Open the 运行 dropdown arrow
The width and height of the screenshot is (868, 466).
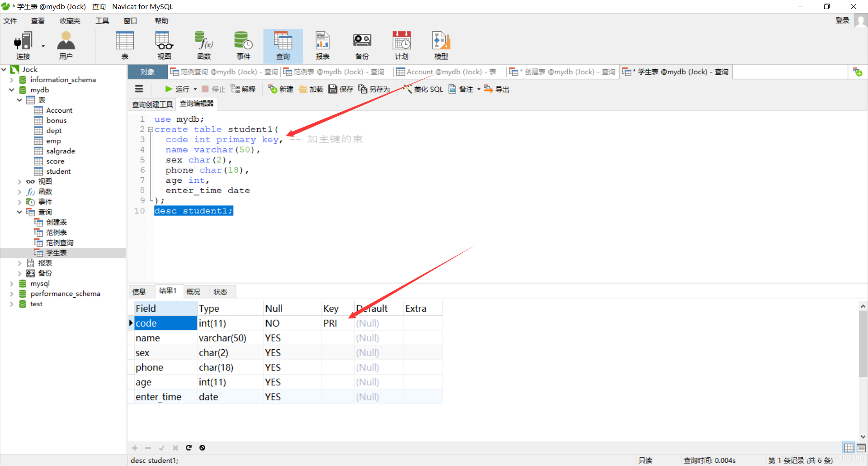195,89
